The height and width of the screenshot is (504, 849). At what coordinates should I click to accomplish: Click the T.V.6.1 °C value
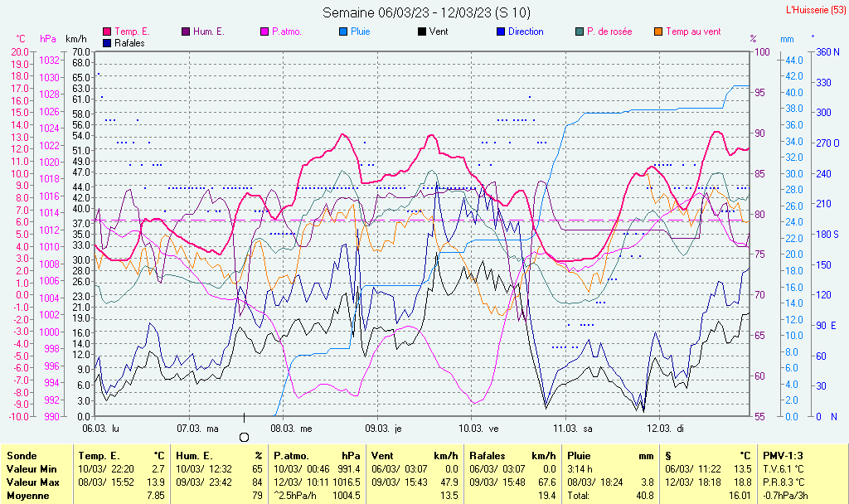coord(784,469)
